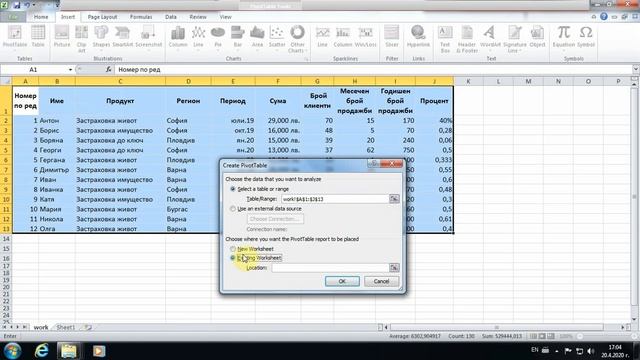Expand the formula bar
640x360 pixels.
pyautogui.click(x=636, y=70)
